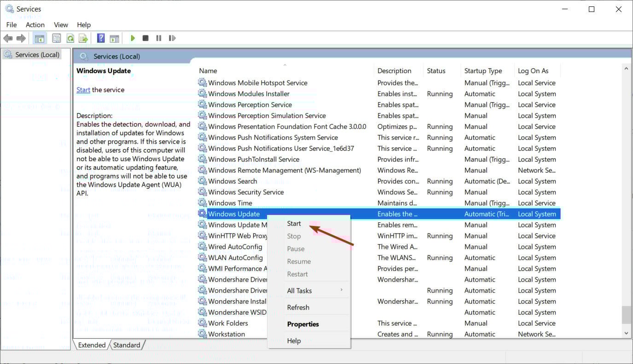Select the Windows Search gear icon
This screenshot has width=633, height=364.
click(202, 181)
